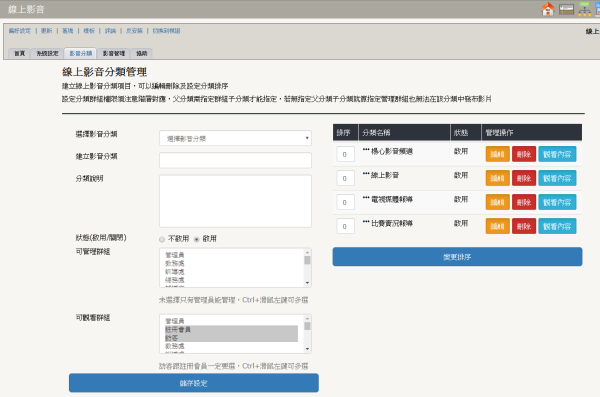Click the hierarchy tree diagram icon

[x=584, y=9]
